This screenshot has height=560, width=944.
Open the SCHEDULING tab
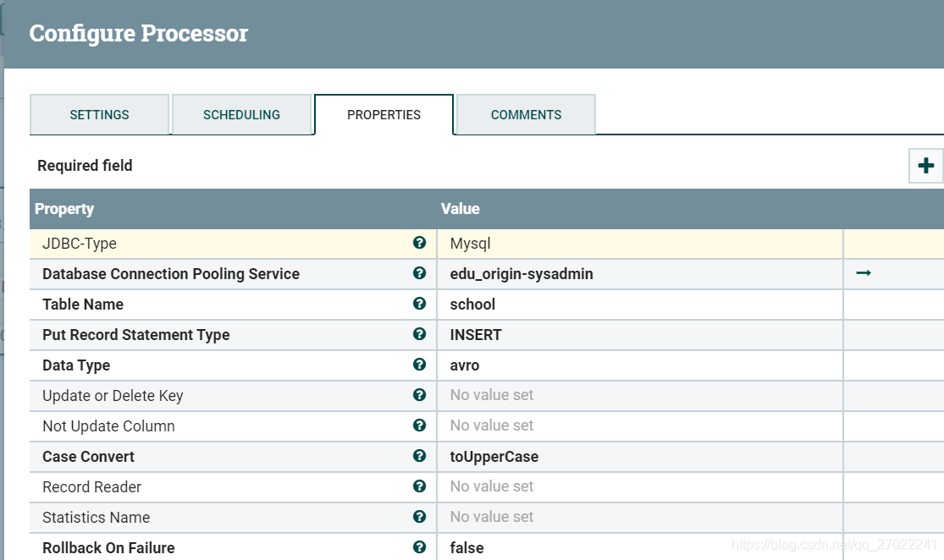click(x=241, y=114)
